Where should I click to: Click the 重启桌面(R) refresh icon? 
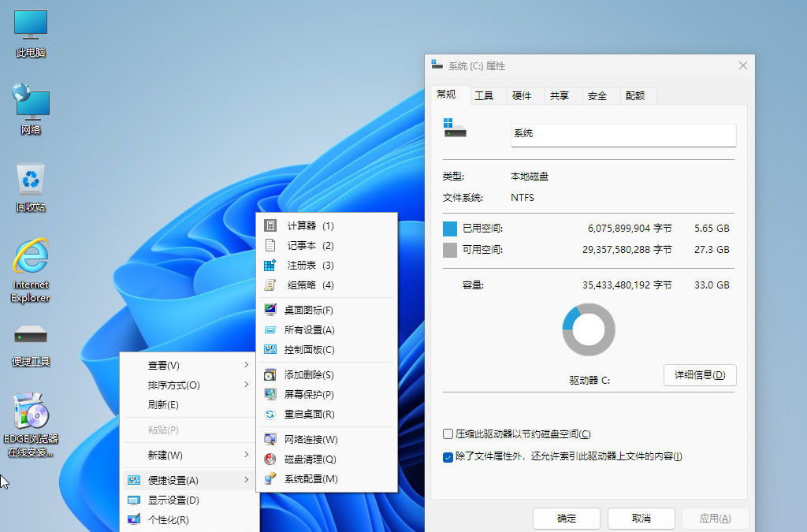[270, 415]
